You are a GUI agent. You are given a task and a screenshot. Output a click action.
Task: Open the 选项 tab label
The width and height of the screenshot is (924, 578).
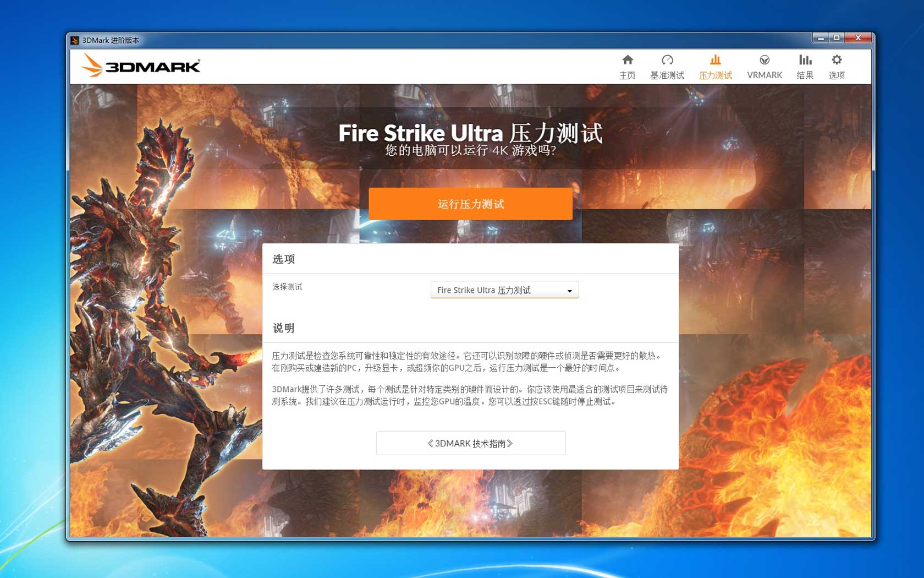coord(837,75)
